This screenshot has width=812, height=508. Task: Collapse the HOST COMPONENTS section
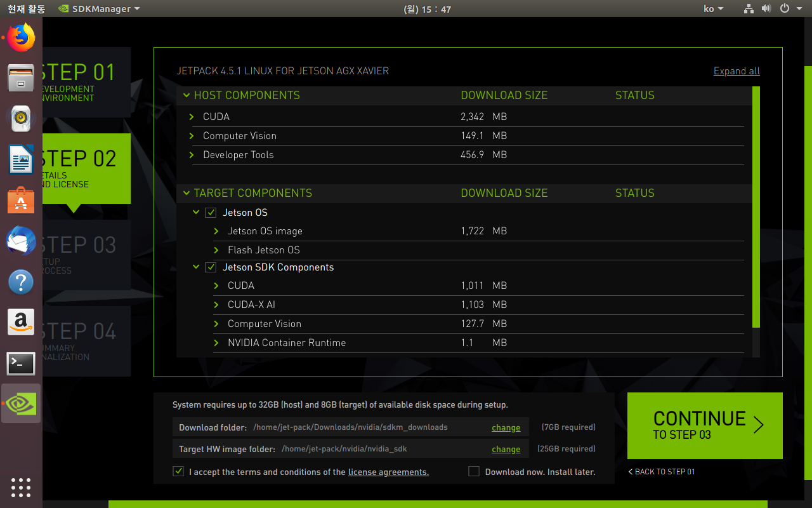(x=187, y=95)
